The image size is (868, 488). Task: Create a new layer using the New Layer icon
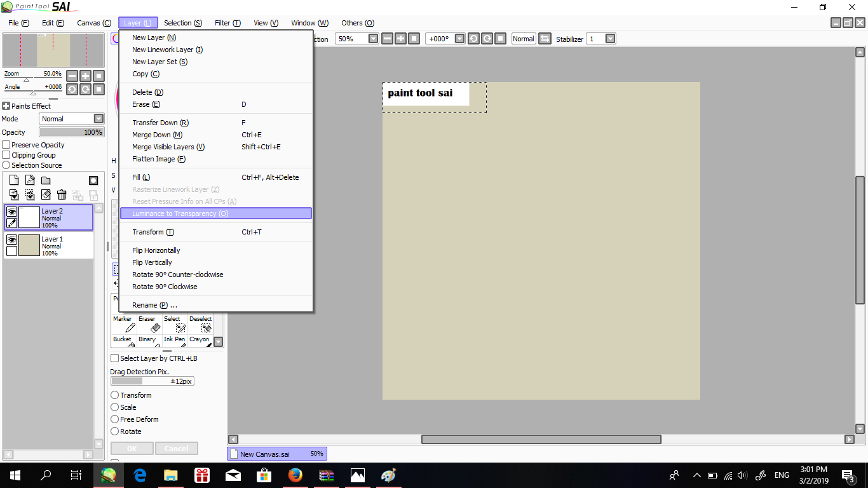coord(14,180)
